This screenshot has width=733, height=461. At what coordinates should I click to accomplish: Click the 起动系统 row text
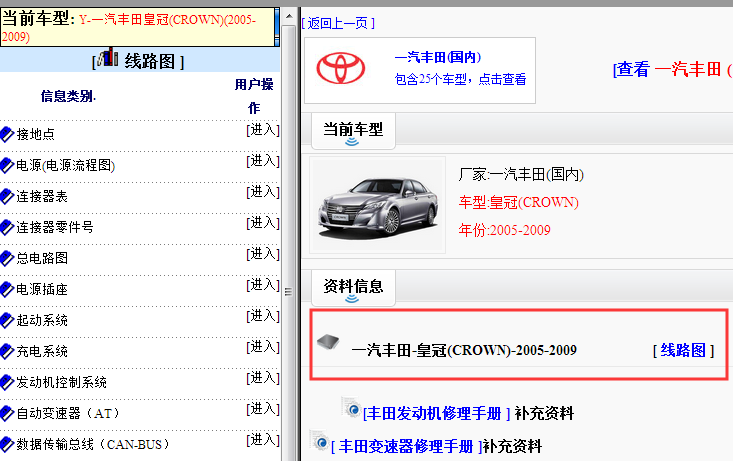pos(42,320)
